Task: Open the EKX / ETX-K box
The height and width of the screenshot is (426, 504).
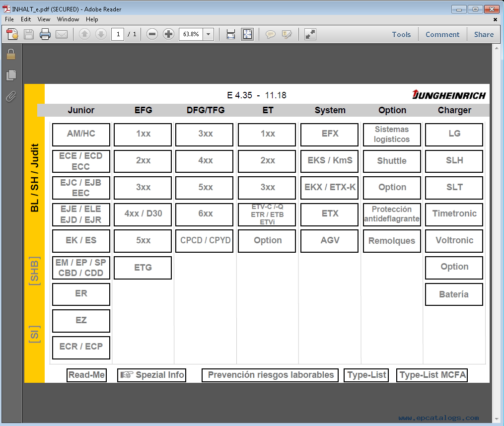Action: coord(330,188)
